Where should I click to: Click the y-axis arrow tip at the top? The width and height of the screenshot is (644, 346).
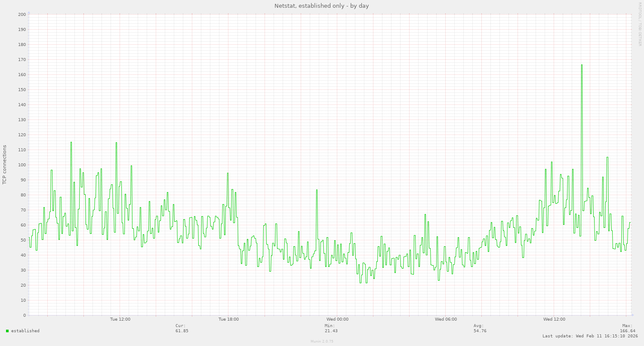(28, 13)
